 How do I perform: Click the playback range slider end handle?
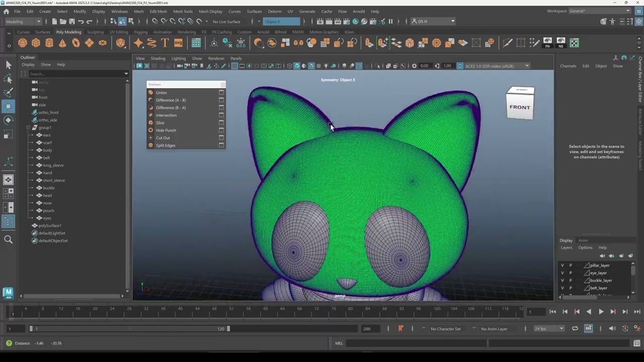point(228,329)
